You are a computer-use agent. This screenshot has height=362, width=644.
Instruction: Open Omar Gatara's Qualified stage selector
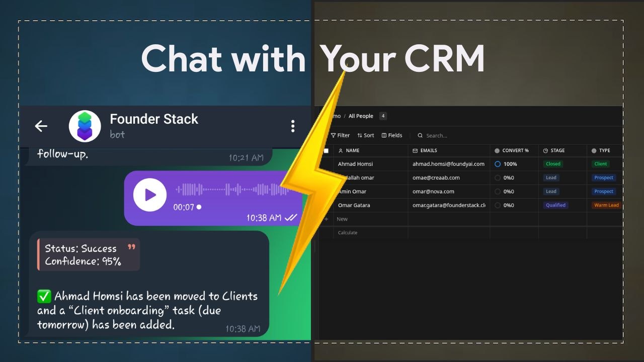[x=555, y=205]
